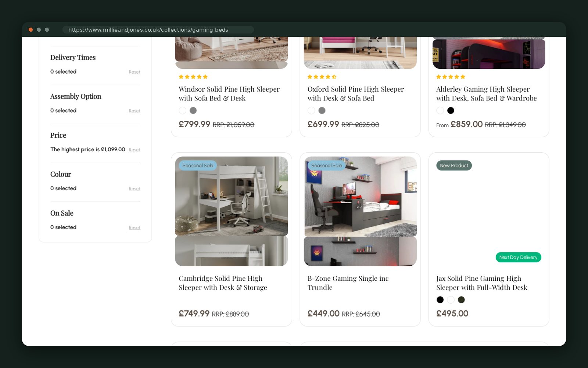Screen dimensions: 588x368
Task: Click the £859.00 Alderley price
Action: [x=467, y=124]
